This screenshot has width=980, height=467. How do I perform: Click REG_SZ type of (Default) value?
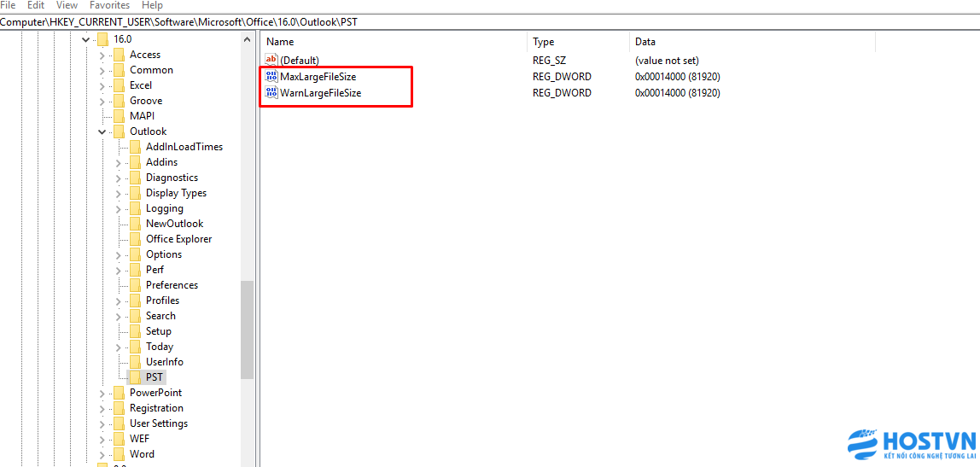(x=548, y=61)
